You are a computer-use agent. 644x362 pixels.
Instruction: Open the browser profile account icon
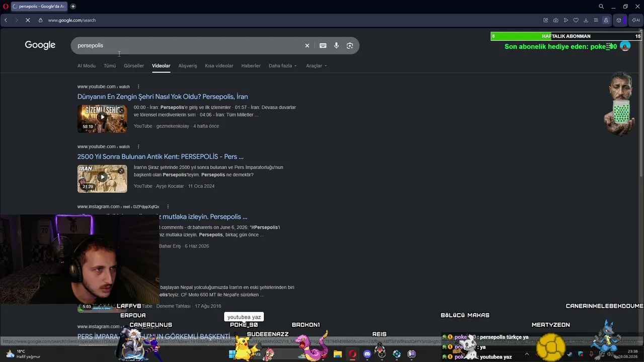click(606, 20)
